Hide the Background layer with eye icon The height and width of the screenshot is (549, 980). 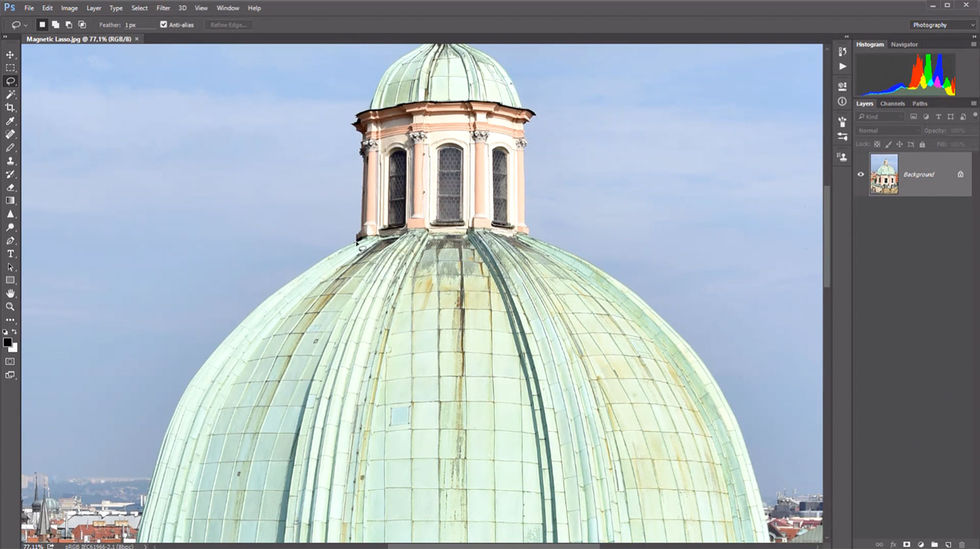[x=860, y=174]
